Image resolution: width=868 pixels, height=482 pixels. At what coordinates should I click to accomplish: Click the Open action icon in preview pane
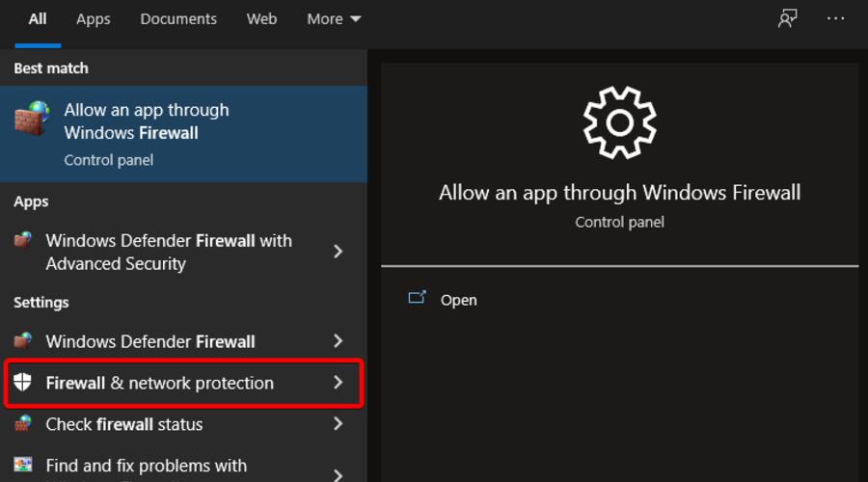(x=417, y=299)
